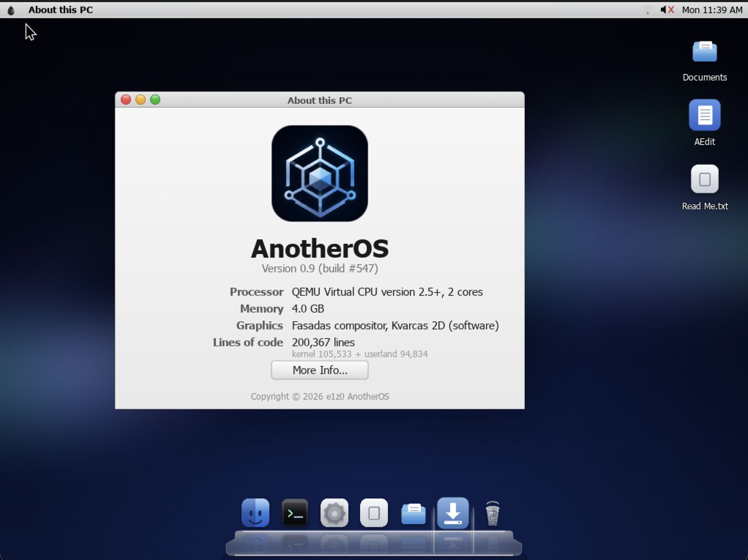
Task: Click the 200,367 lines value
Action: [x=323, y=342]
